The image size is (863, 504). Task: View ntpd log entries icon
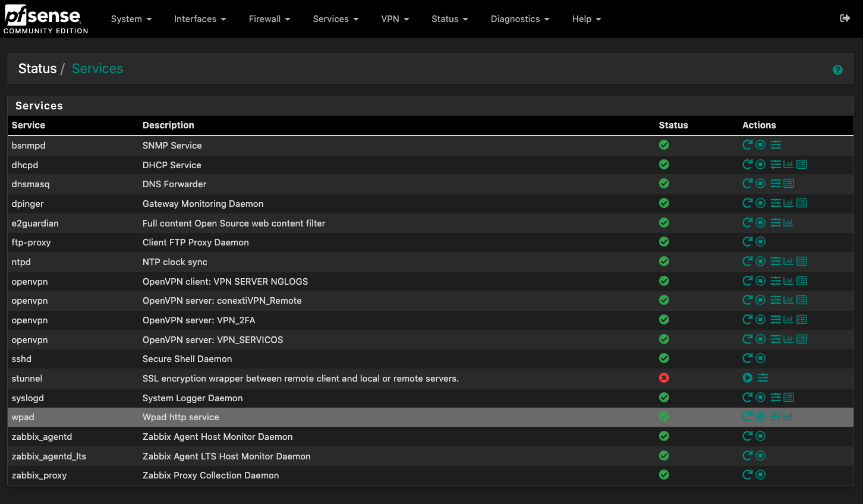coord(802,261)
